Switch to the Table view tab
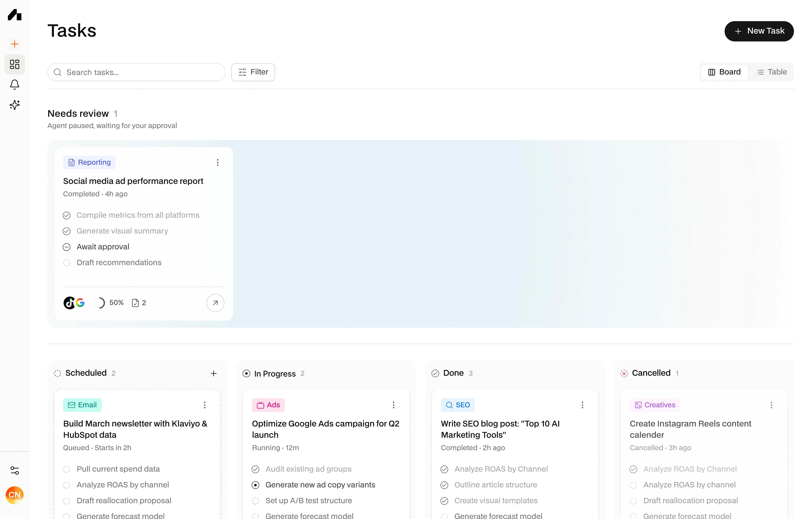 click(x=771, y=72)
